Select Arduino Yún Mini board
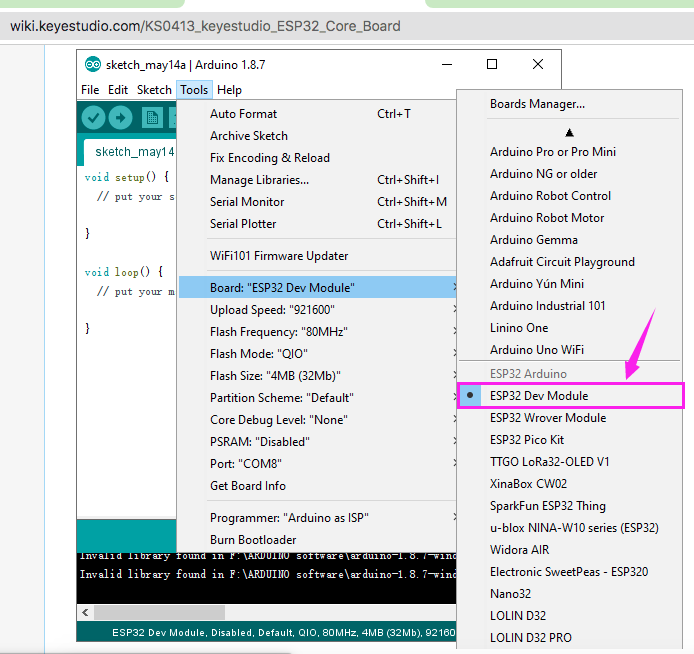The width and height of the screenshot is (694, 654). pyautogui.click(x=571, y=284)
